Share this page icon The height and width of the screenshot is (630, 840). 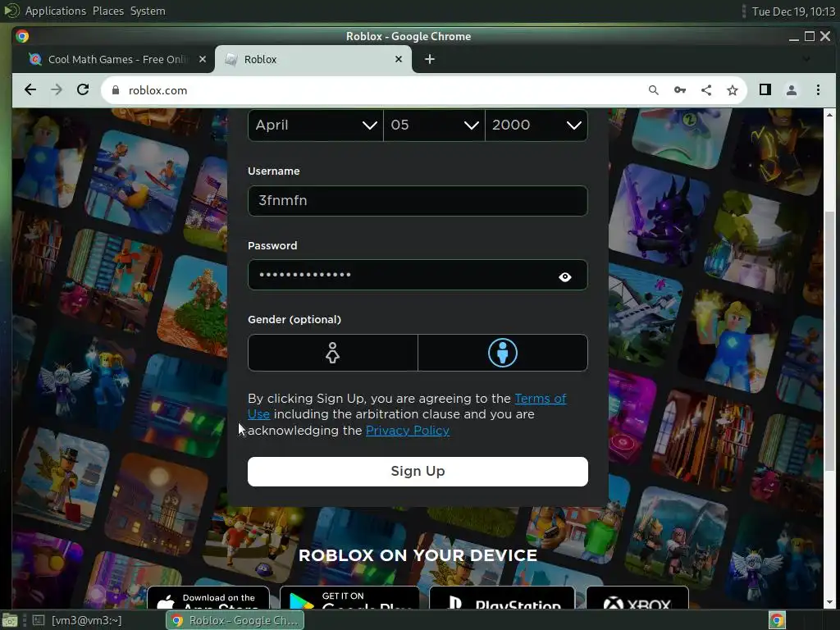coord(706,90)
